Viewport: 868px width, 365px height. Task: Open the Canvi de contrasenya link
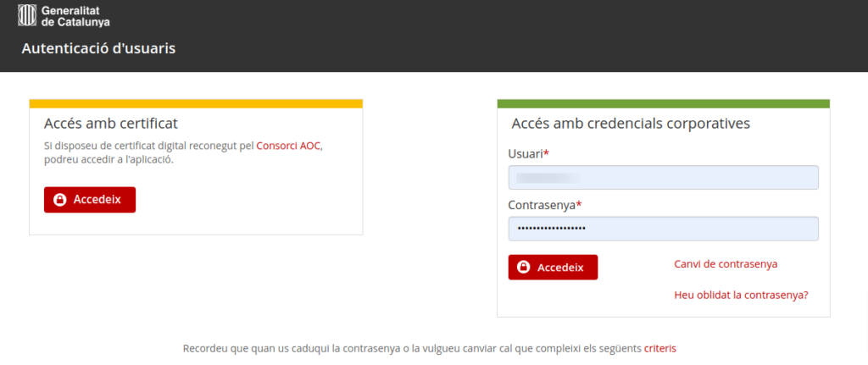[x=726, y=264]
